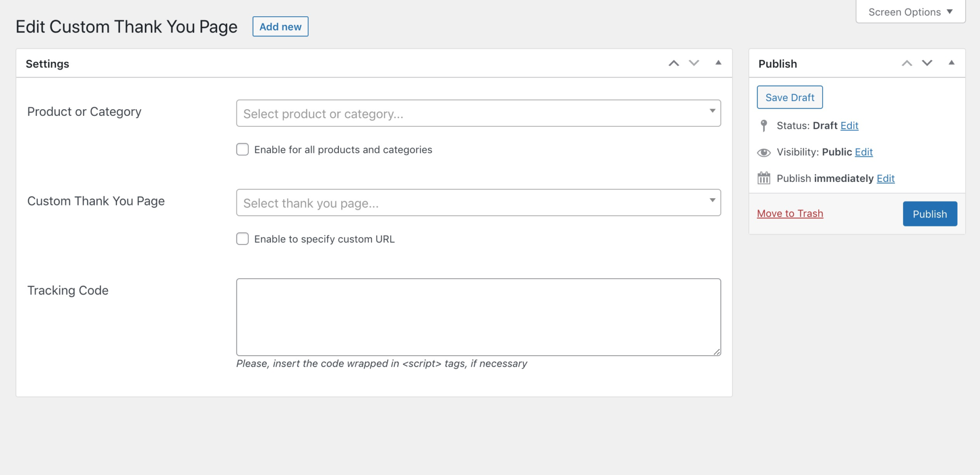The width and height of the screenshot is (980, 475).
Task: Open the thank you page dropdown
Action: [478, 203]
